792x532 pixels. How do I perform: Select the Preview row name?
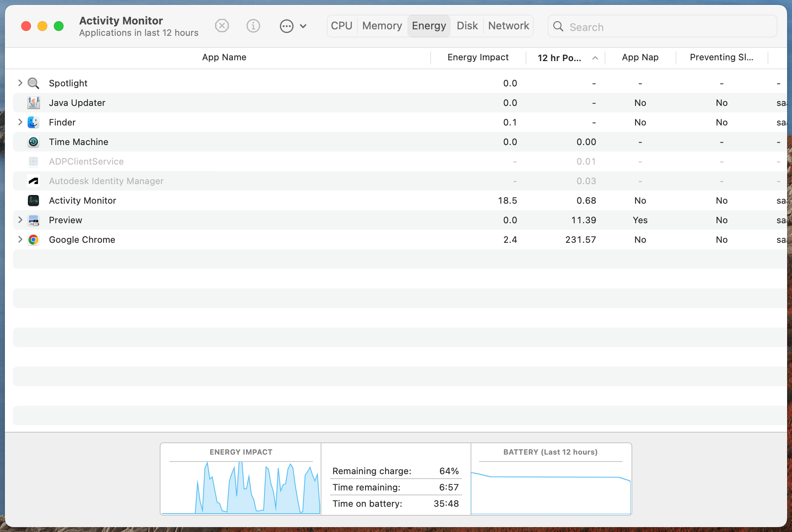(x=66, y=220)
